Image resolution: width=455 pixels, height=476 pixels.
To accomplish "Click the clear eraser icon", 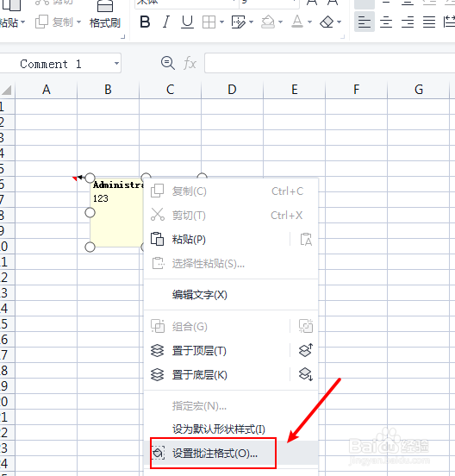I will click(x=327, y=22).
